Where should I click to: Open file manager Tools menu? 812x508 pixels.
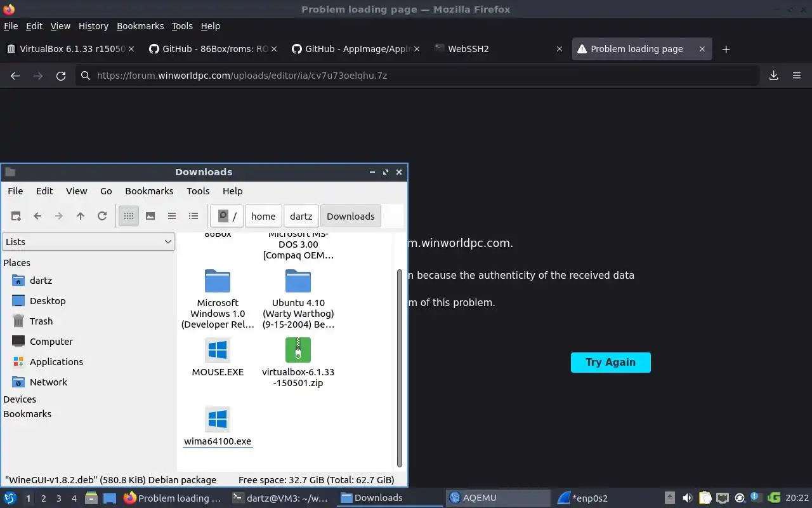(x=198, y=190)
